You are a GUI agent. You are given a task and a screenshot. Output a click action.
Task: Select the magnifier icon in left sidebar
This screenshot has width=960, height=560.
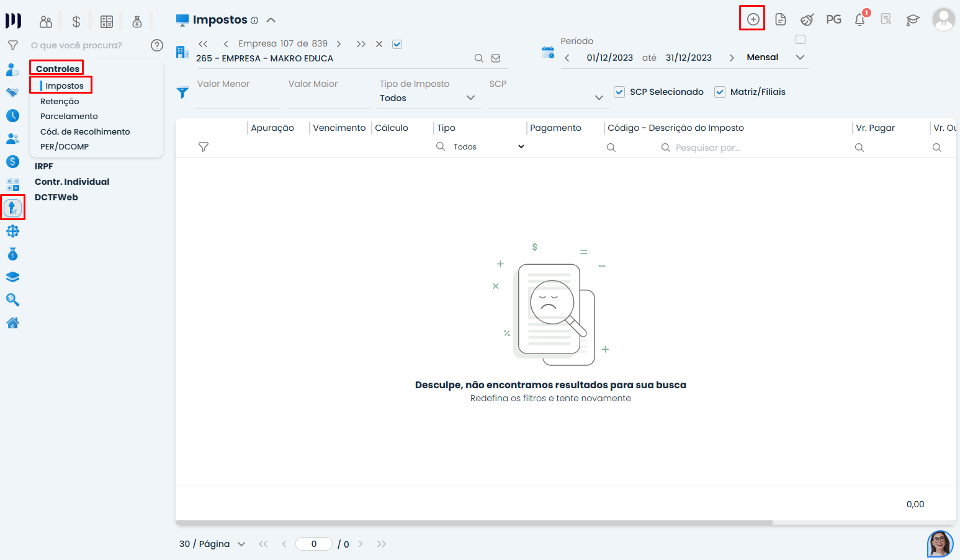point(12,300)
